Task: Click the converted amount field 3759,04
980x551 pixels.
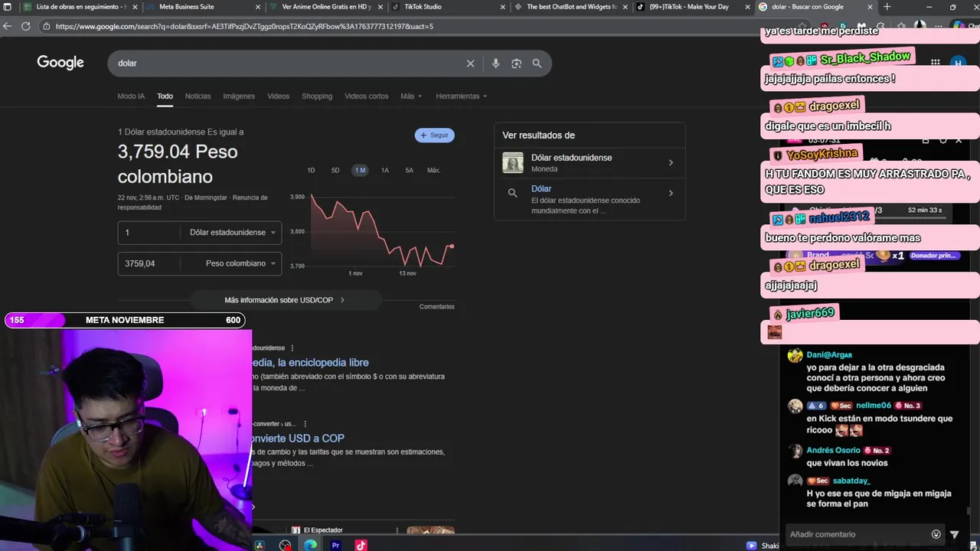Action: pos(149,263)
